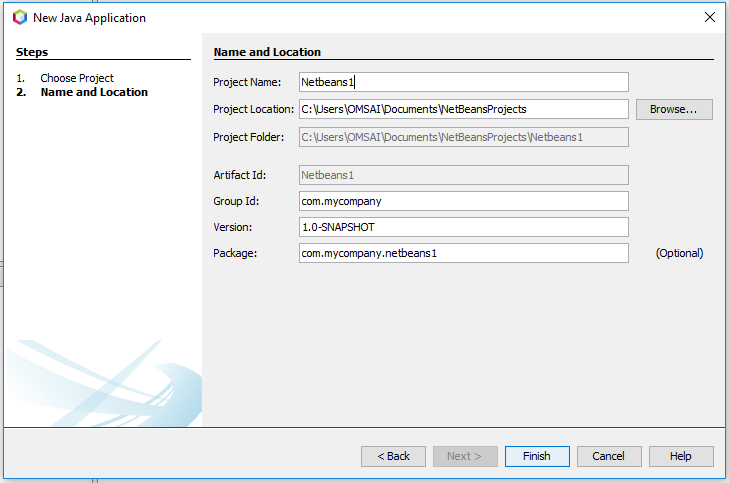Click the Project Folder field
Image resolution: width=729 pixels, height=483 pixels.
click(x=464, y=137)
